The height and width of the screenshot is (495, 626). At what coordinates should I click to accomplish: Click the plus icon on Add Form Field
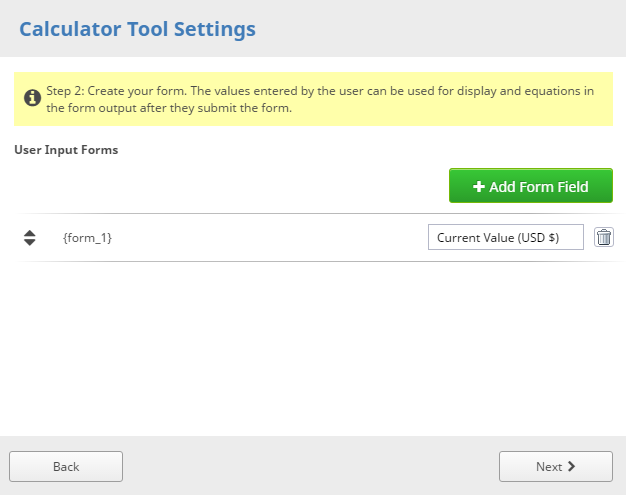(x=478, y=186)
